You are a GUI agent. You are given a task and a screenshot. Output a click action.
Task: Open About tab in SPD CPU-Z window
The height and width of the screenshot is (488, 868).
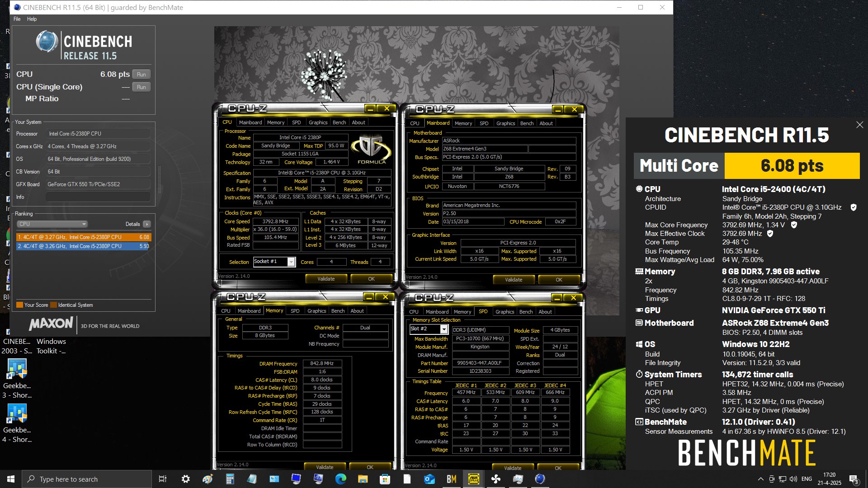[545, 312]
